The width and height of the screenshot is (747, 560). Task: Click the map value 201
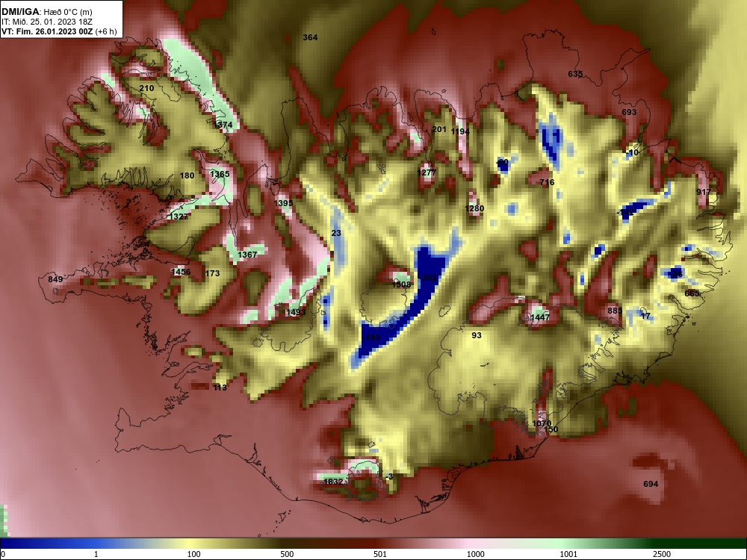coord(439,129)
